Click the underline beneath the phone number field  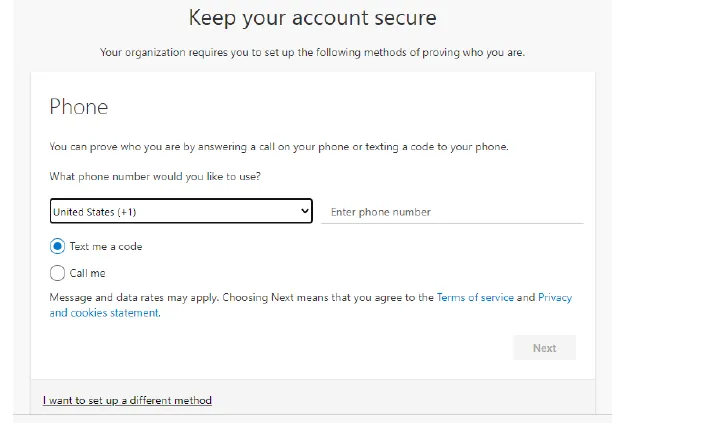coord(452,224)
